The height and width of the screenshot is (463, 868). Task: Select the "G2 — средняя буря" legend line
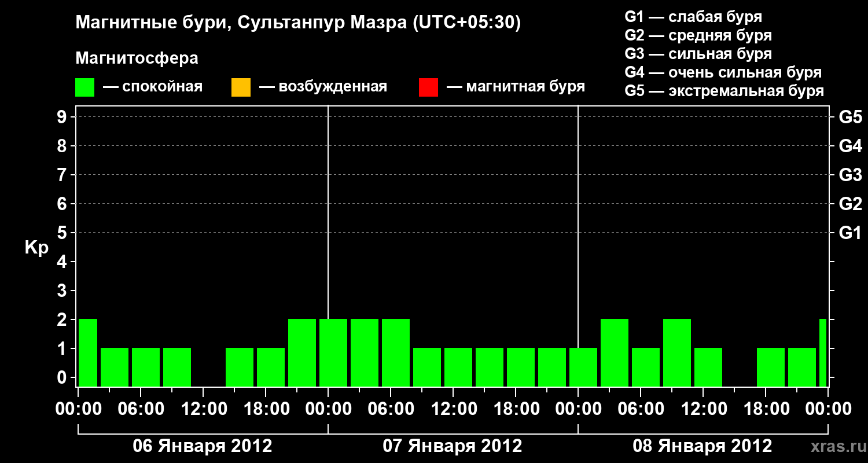(x=698, y=35)
